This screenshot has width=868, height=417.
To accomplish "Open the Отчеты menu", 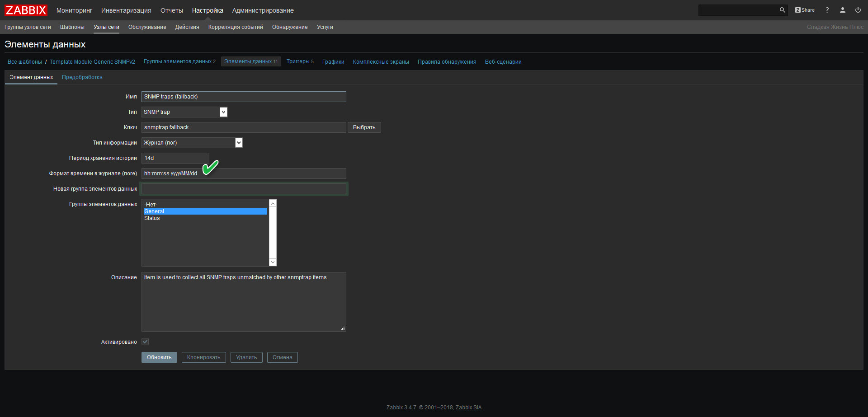I will pos(172,10).
